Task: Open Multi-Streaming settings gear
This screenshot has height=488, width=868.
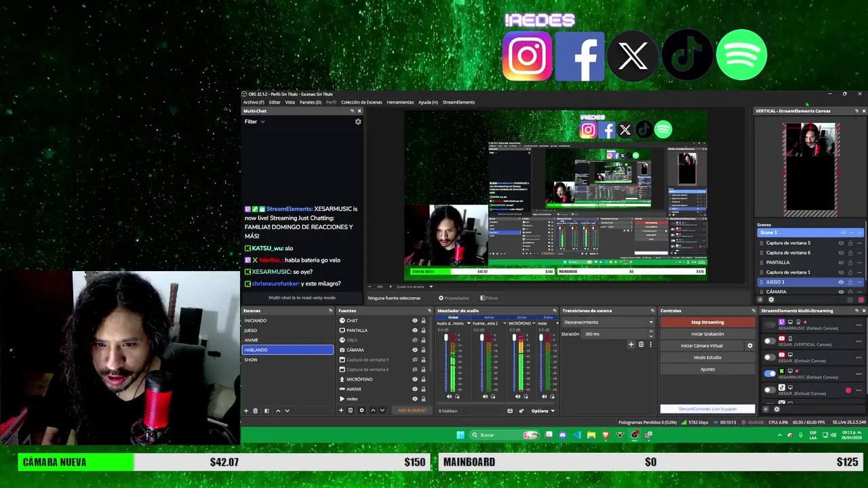Action: pos(776,409)
